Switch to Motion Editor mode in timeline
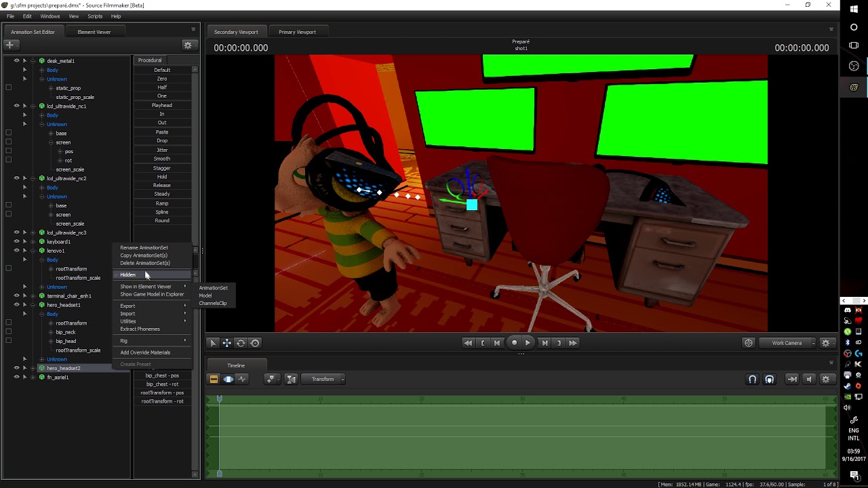This screenshot has height=488, width=868. click(x=228, y=379)
